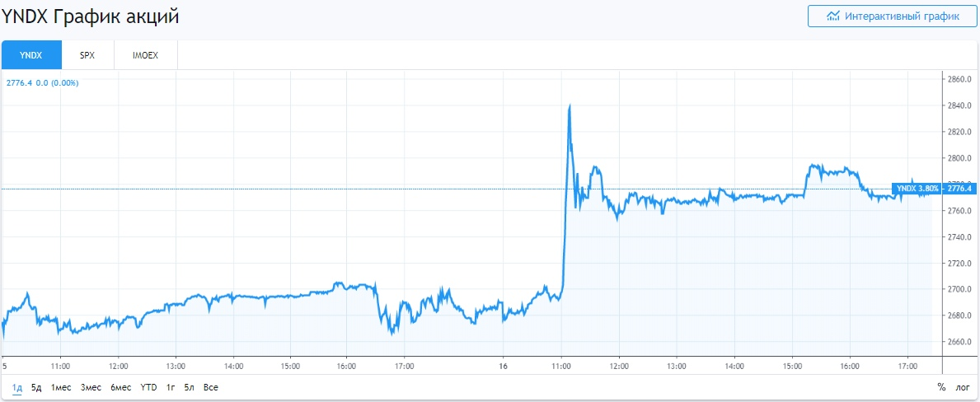980x402 pixels.
Task: Choose the 3мес time range
Action: pyautogui.click(x=91, y=387)
